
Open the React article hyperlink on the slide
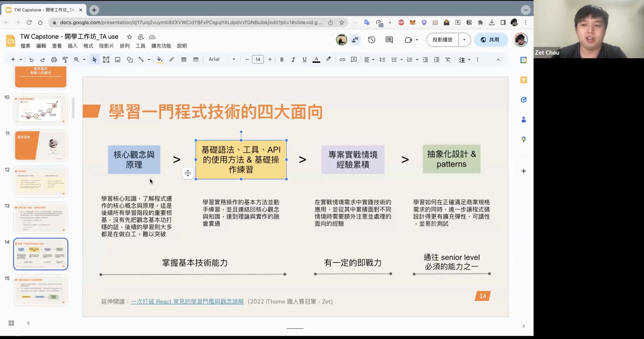point(187,301)
